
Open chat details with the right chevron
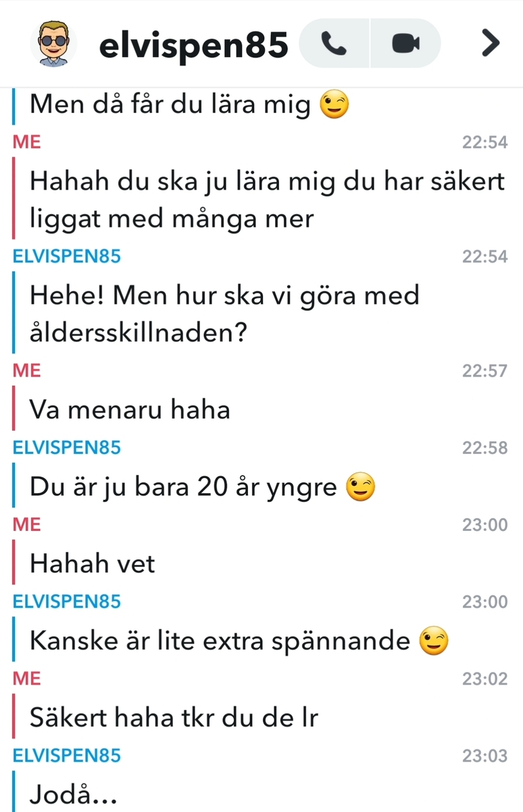click(490, 43)
